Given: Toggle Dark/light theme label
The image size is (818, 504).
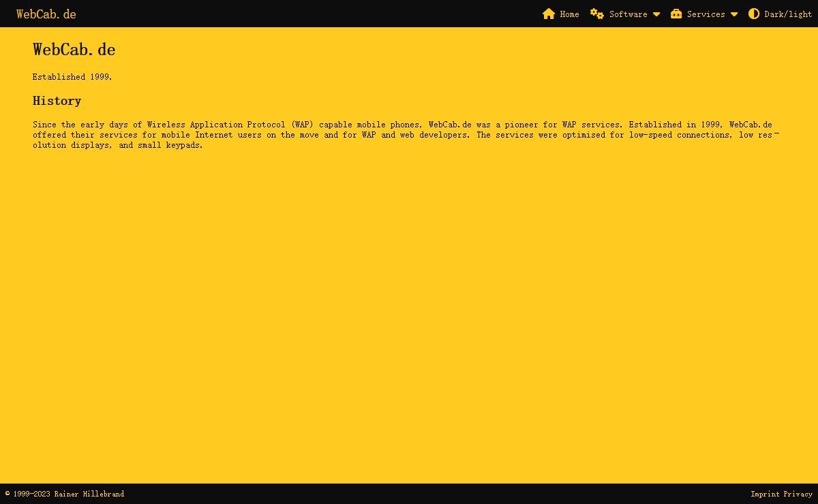Looking at the screenshot, I should coord(788,14).
